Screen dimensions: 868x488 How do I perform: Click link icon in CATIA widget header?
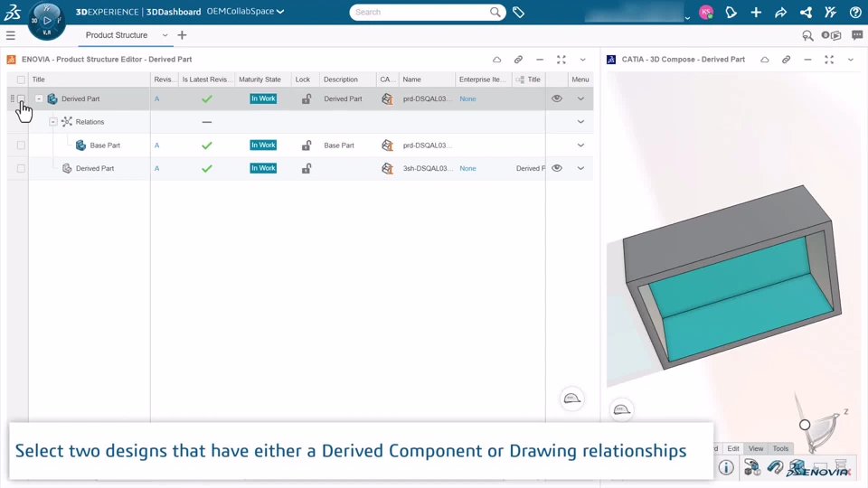point(786,60)
